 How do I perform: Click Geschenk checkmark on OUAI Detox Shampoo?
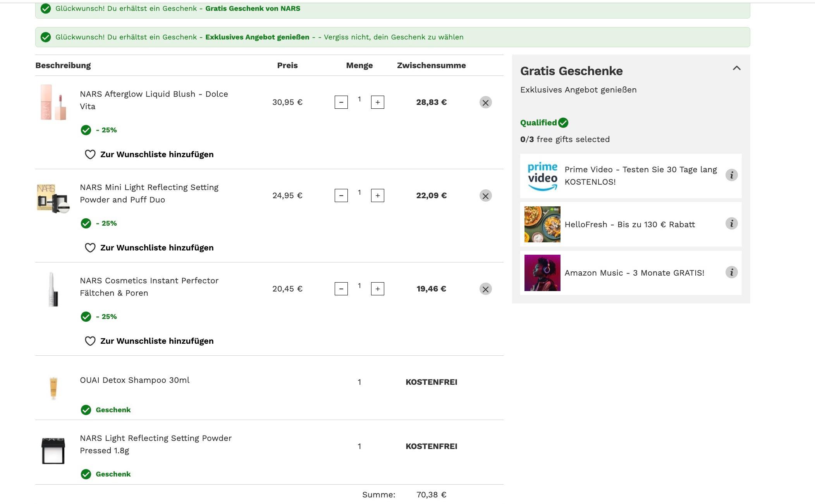tap(86, 410)
